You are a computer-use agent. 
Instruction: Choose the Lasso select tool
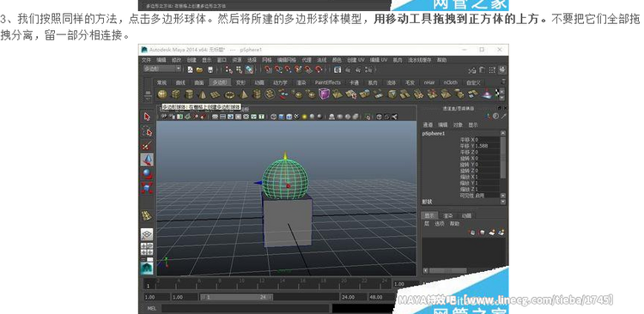(x=147, y=131)
